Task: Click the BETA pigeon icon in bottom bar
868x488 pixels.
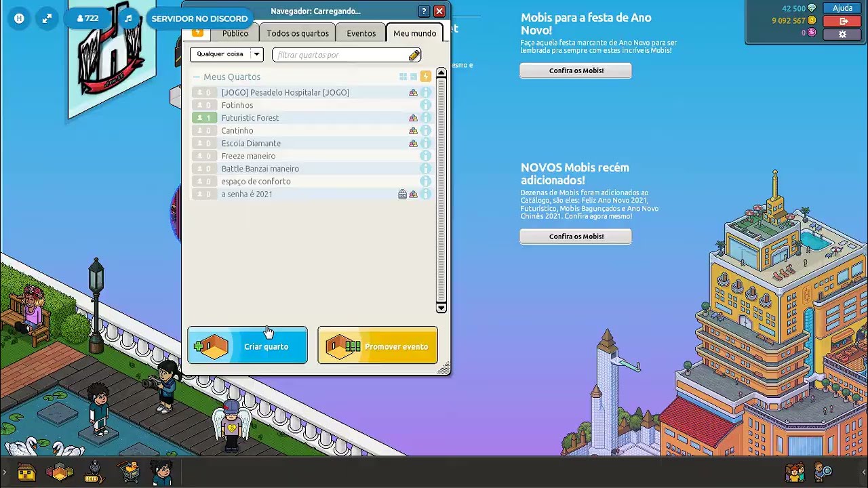Action: (94, 472)
